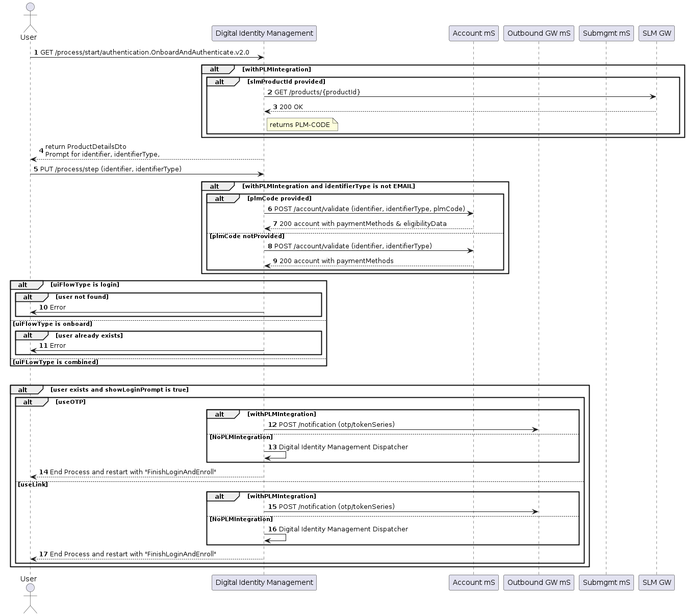Select the top Digital Identity Management participant box
This screenshot has height=616, width=687.
click(264, 33)
